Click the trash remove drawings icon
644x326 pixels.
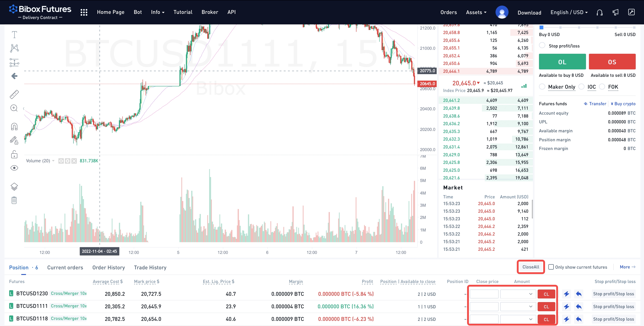tap(14, 200)
